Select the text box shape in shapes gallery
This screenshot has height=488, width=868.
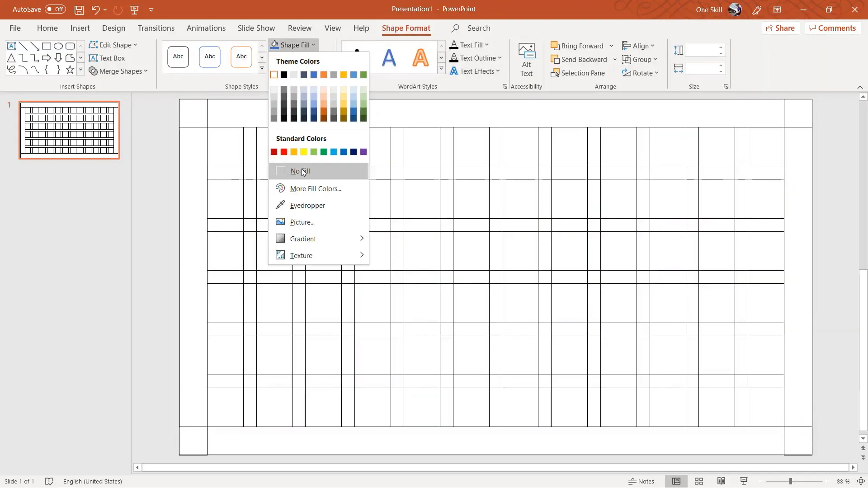(x=11, y=46)
